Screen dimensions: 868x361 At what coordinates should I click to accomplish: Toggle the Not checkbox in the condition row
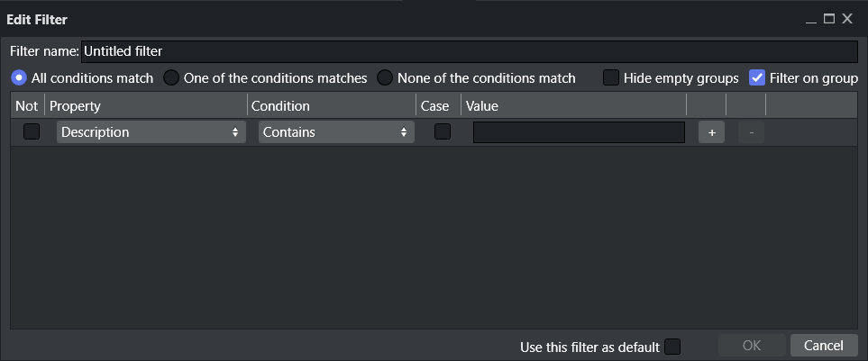(x=32, y=132)
